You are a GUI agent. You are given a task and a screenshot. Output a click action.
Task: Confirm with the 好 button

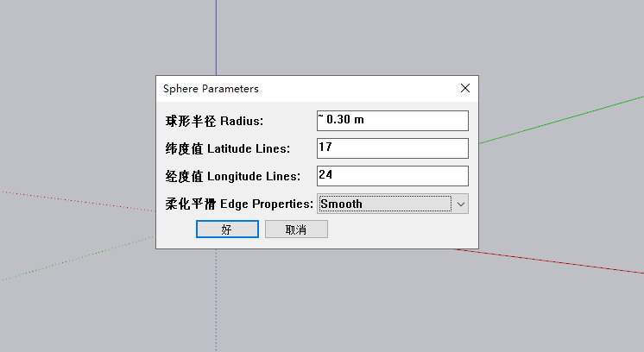(x=227, y=229)
